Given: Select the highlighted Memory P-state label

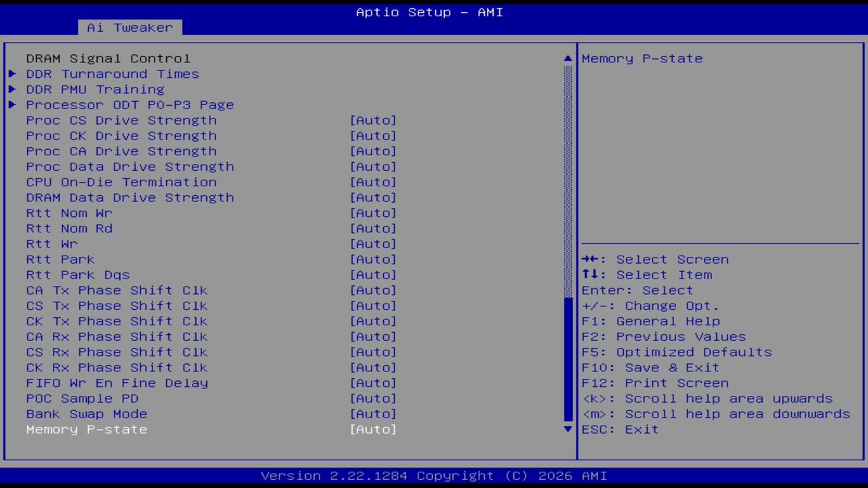Looking at the screenshot, I should 87,430.
